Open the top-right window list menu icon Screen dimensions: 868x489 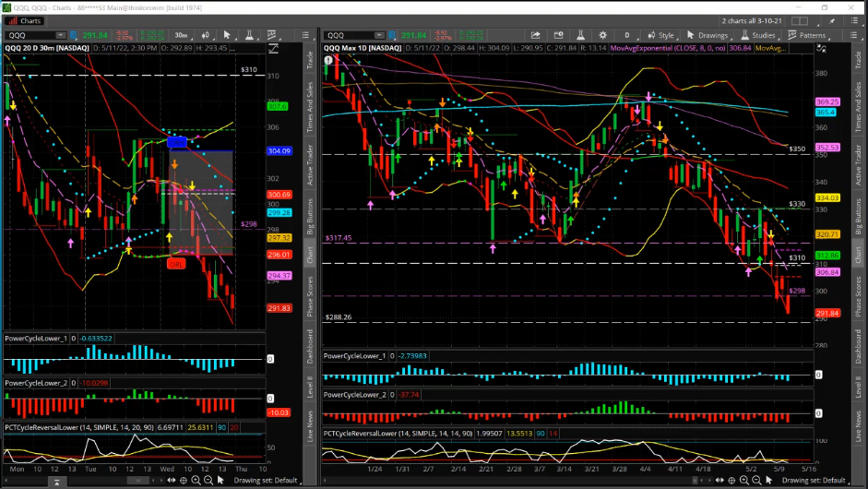click(x=854, y=21)
